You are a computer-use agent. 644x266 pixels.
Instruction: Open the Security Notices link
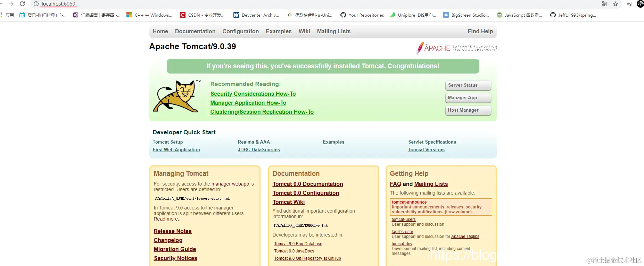point(175,258)
